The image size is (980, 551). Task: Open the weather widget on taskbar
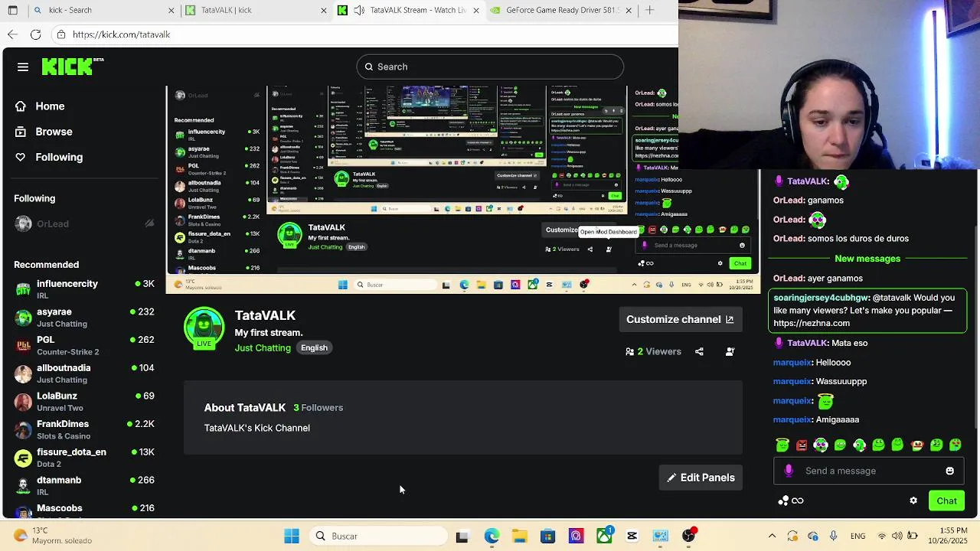[54, 536]
